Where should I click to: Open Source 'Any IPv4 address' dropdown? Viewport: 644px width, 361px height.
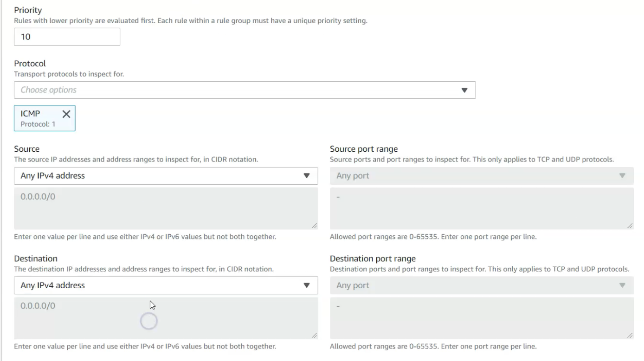[x=158, y=176]
